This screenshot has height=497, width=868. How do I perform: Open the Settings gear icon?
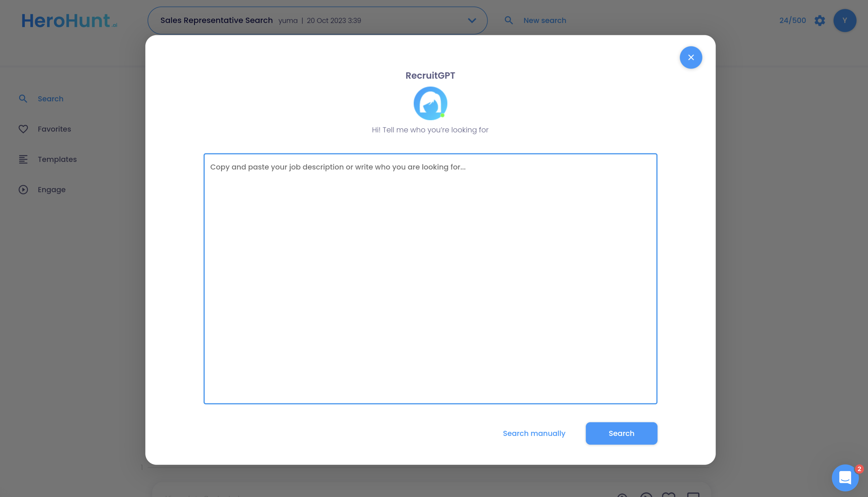tap(820, 20)
